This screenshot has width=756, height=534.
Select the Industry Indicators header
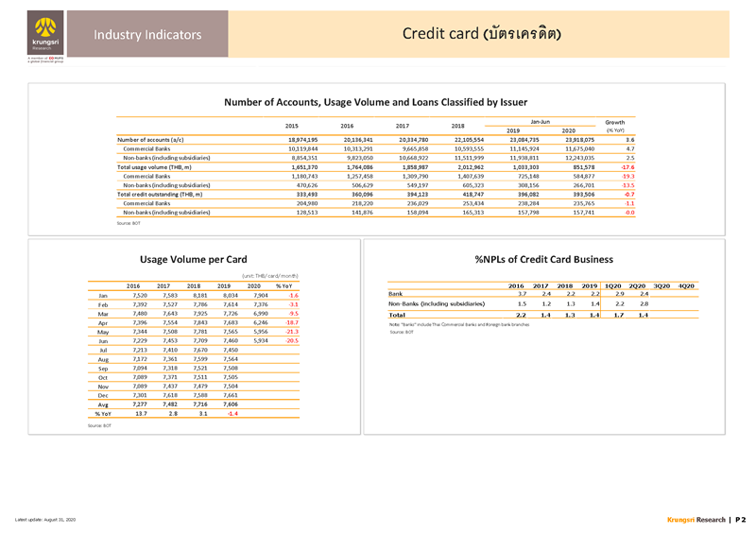tap(146, 35)
